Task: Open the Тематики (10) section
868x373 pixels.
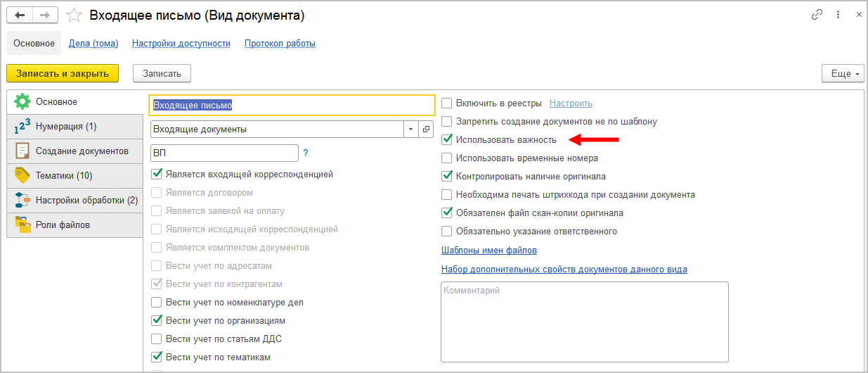Action: coord(64,175)
